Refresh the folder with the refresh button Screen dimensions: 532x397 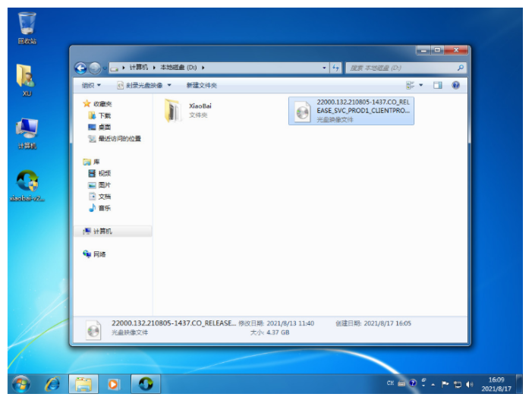pos(335,68)
